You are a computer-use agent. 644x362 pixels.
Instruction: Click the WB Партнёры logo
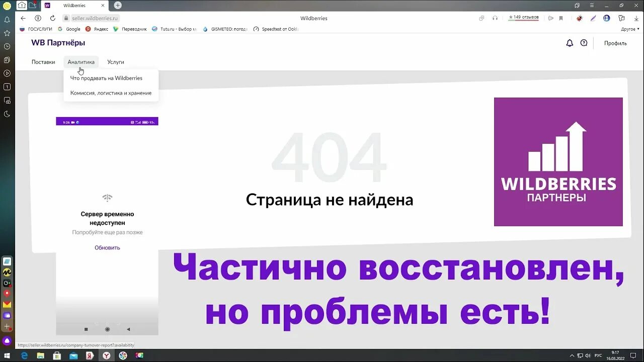[x=58, y=43]
